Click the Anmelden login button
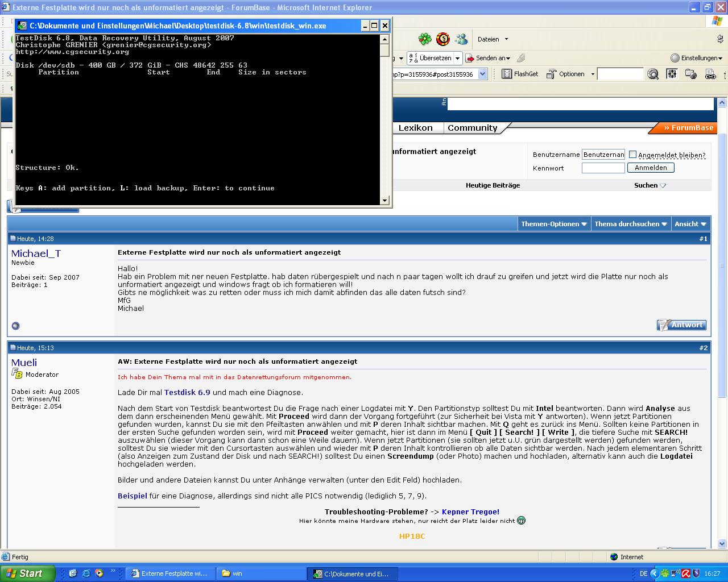The width and height of the screenshot is (728, 582). [651, 168]
